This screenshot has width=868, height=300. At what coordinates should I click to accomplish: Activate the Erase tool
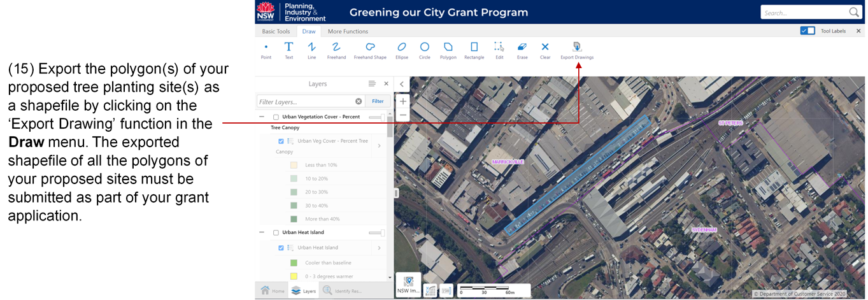[x=522, y=50]
